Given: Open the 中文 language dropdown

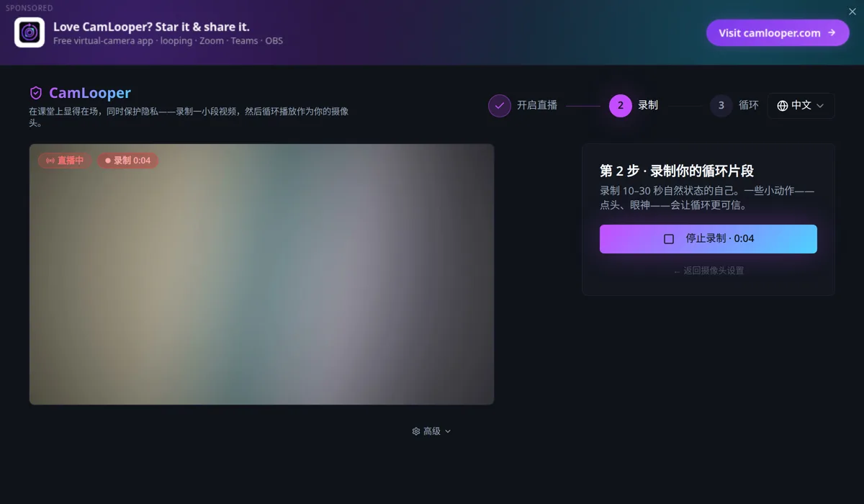Looking at the screenshot, I should 801,106.
